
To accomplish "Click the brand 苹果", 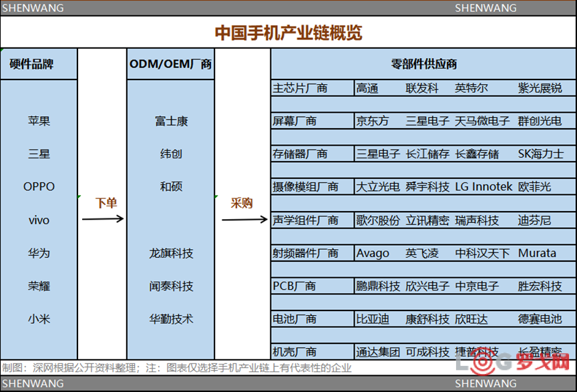I will [39, 121].
